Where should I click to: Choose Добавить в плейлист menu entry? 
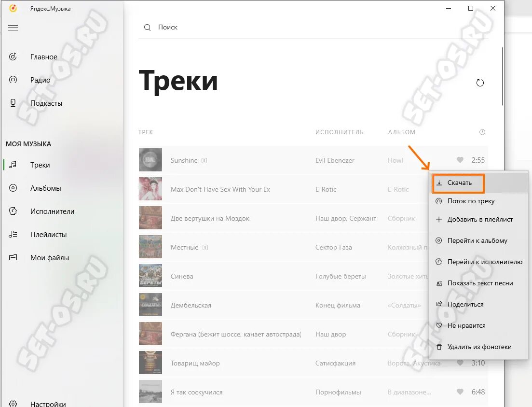(x=478, y=220)
